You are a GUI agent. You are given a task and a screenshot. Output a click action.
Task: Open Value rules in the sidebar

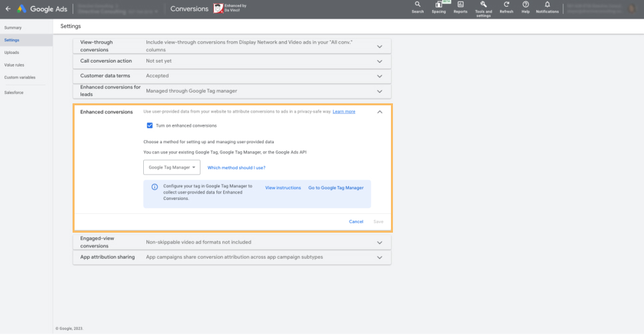pos(15,65)
